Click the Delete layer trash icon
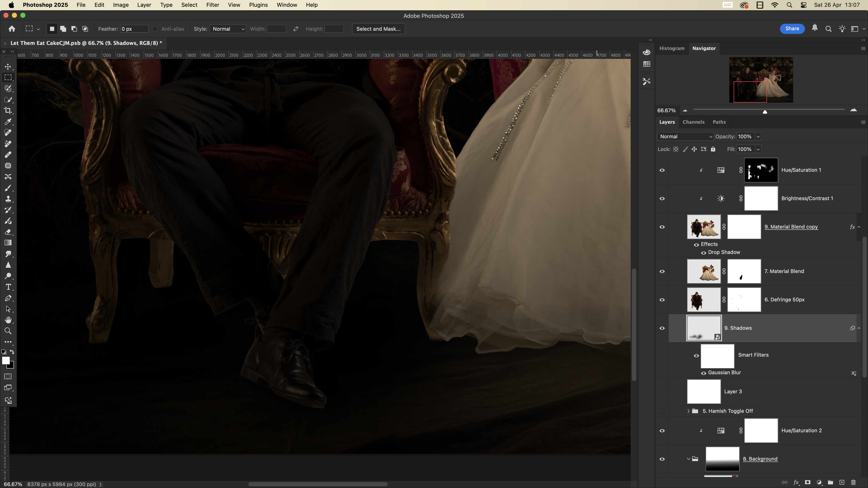The width and height of the screenshot is (868, 488). (x=853, y=482)
